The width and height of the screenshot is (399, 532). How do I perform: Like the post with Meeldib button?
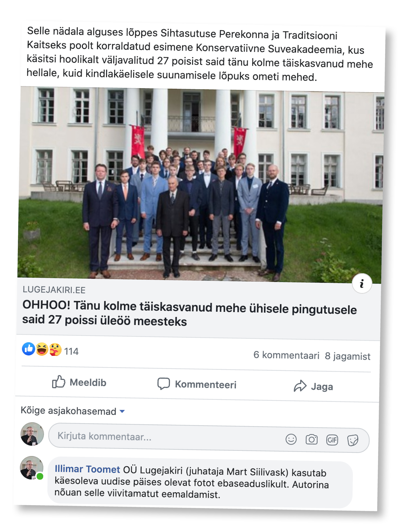pyautogui.click(x=79, y=382)
